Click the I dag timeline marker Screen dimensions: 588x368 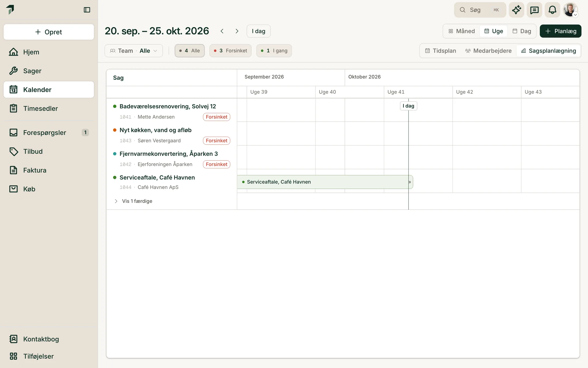[408, 106]
